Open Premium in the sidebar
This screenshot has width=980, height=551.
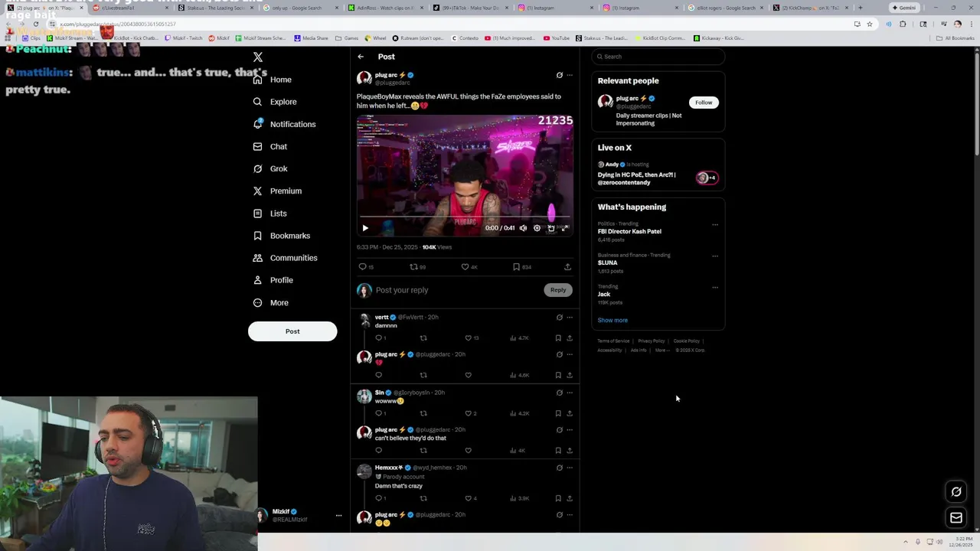tap(276, 191)
